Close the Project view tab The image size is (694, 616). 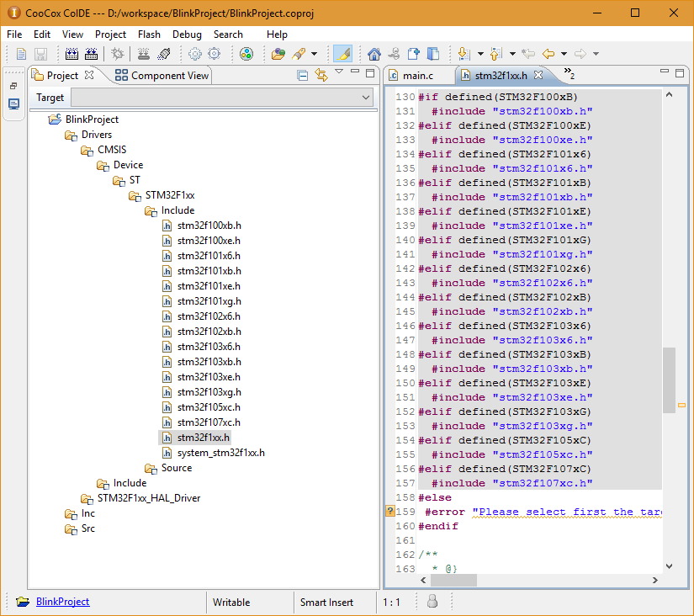(x=89, y=75)
